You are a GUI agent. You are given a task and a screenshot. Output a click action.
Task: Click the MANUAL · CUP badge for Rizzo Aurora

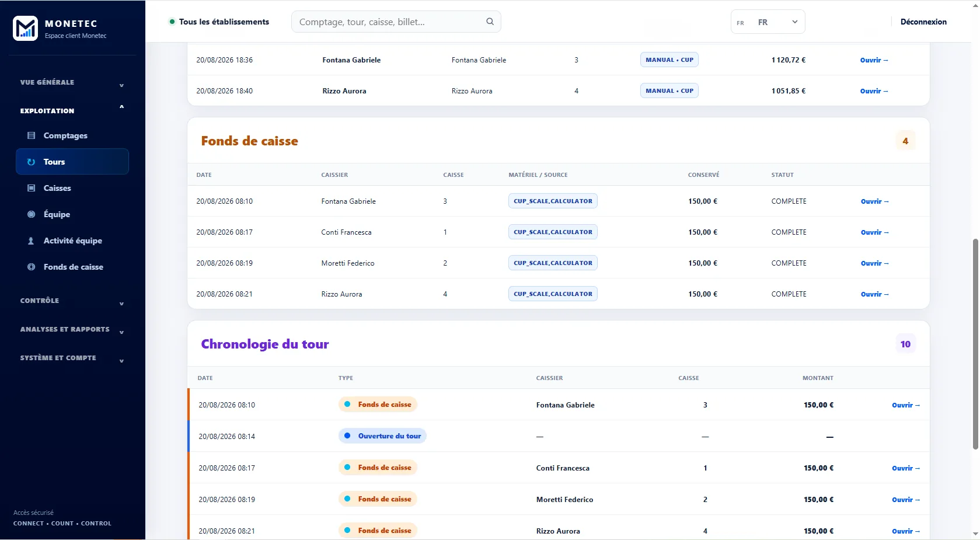point(669,90)
